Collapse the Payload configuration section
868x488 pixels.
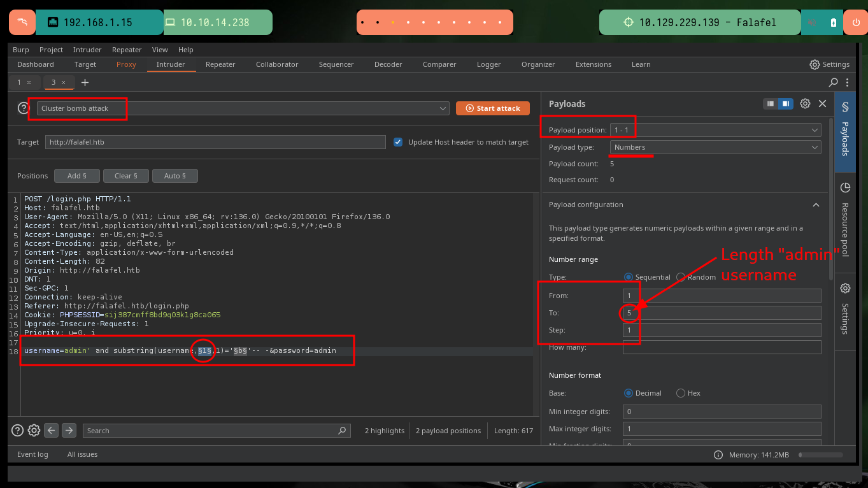[816, 205]
